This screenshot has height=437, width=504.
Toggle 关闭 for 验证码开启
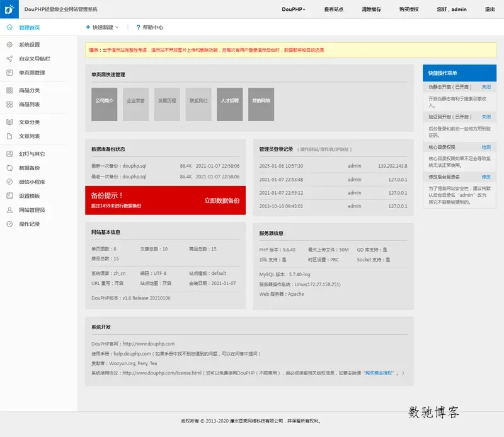[486, 117]
